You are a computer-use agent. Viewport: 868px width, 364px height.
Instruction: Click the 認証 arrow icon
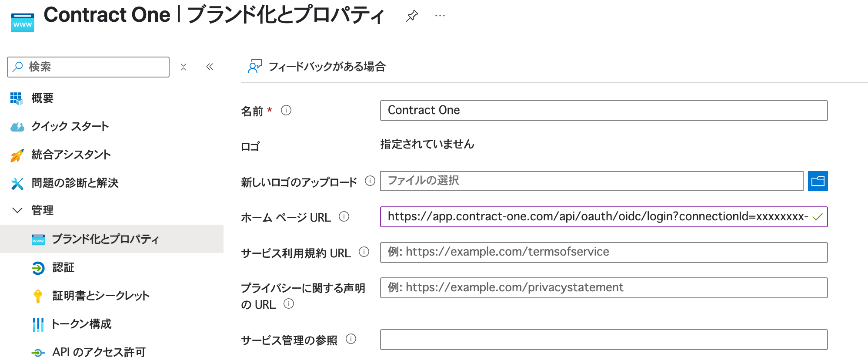pos(38,268)
